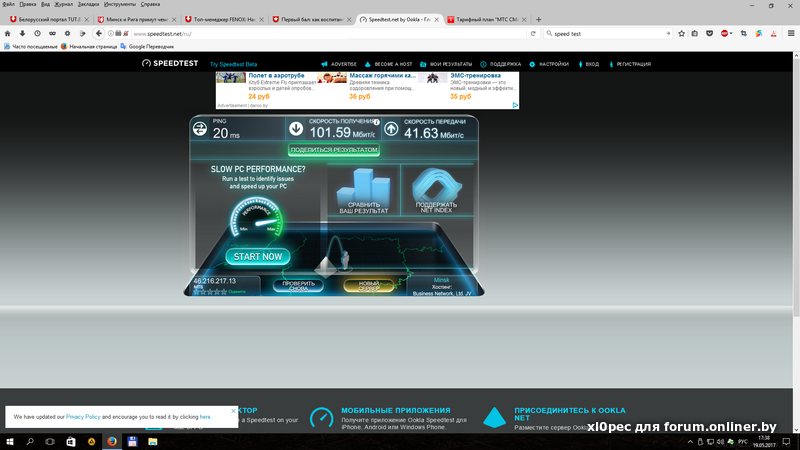This screenshot has height=450, width=800.
Task: Click the ping arrows icon
Action: 200,129
